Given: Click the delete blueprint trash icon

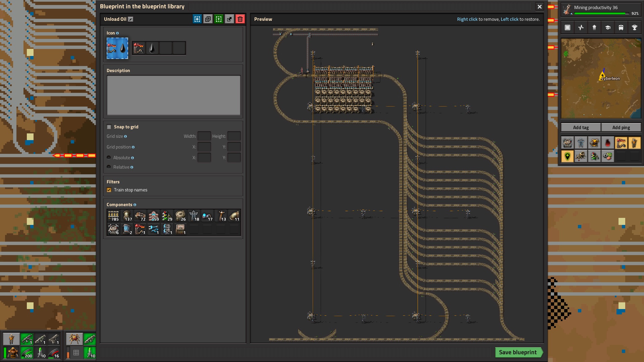Looking at the screenshot, I should (240, 19).
